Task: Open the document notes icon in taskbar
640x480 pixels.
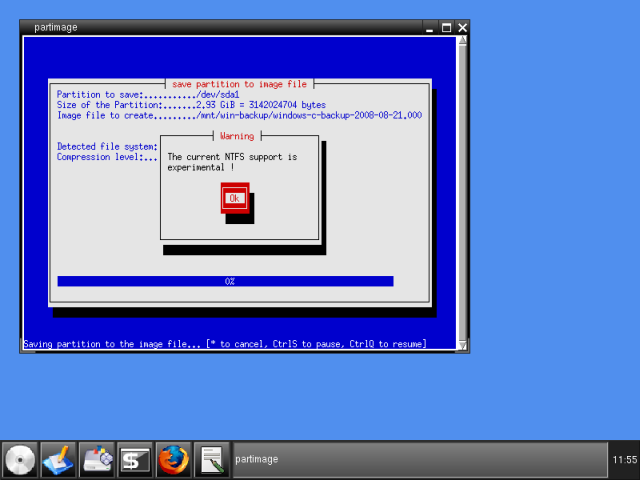Action: tap(211, 460)
